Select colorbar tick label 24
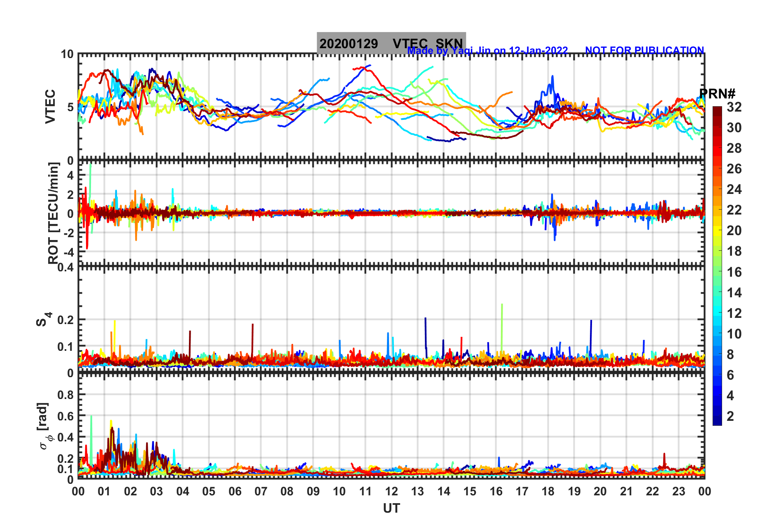Screen dimensions: 783x532 coord(734,189)
